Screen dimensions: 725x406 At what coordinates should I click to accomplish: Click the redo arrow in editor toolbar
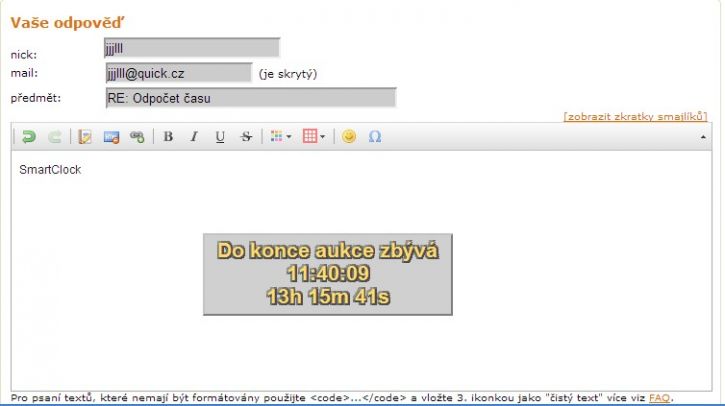click(55, 137)
